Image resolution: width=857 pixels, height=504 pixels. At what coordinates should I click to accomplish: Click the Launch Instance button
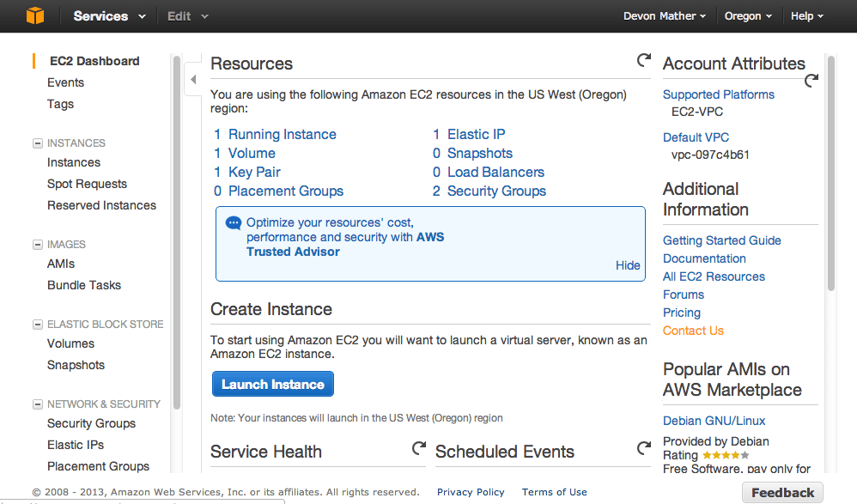272,384
